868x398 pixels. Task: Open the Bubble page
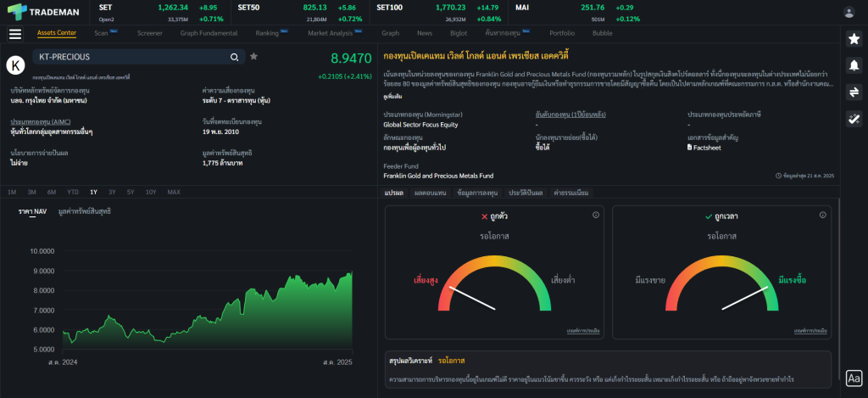tap(603, 33)
